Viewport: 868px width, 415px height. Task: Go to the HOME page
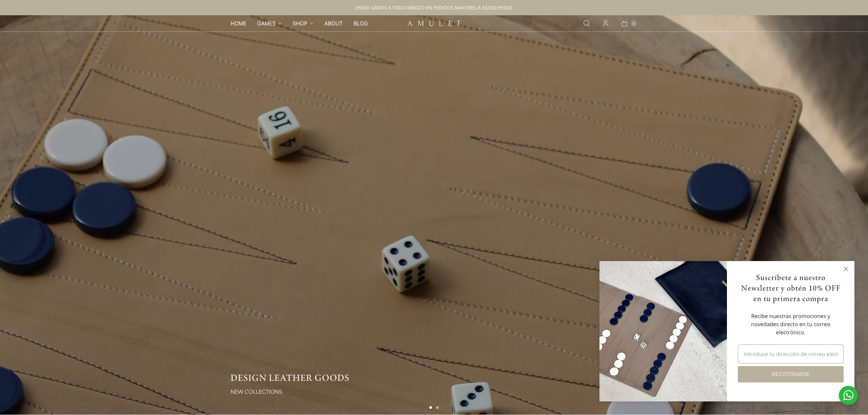(238, 23)
